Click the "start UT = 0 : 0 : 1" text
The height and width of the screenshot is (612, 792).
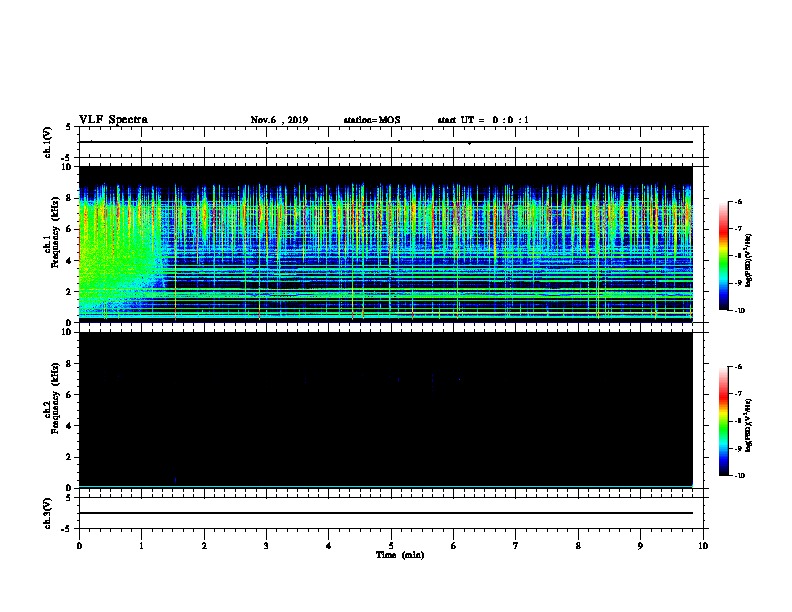(483, 120)
